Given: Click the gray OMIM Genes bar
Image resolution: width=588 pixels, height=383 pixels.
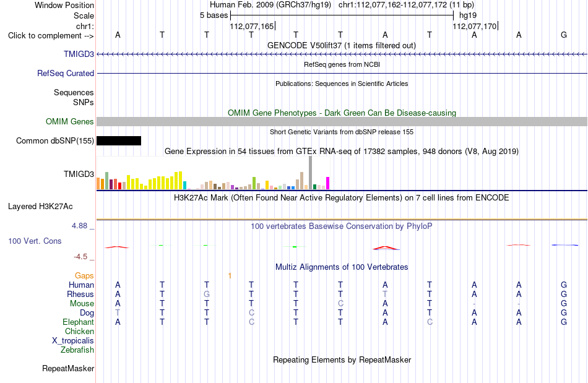Looking at the screenshot, I should pyautogui.click(x=342, y=121).
